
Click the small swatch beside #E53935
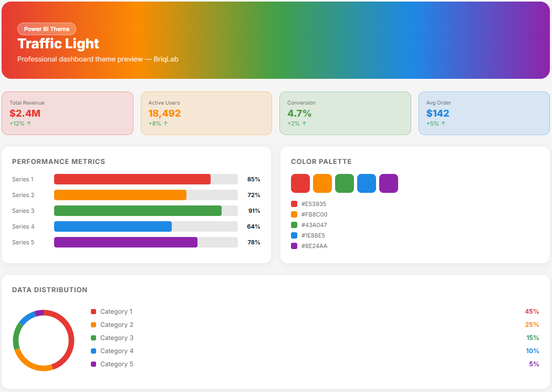294,204
